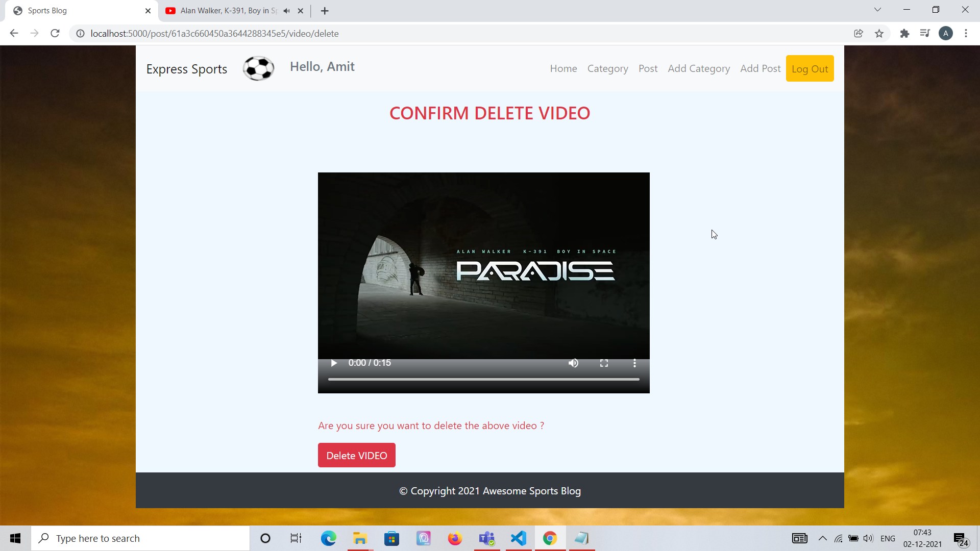This screenshot has height=551, width=980.
Task: Mute the Alan Walker YouTube tab
Action: 286,11
